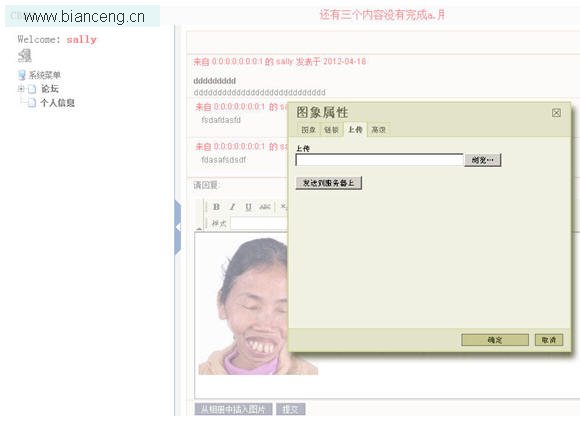The image size is (580, 421).
Task: Click the 提交 submit button
Action: 290,409
